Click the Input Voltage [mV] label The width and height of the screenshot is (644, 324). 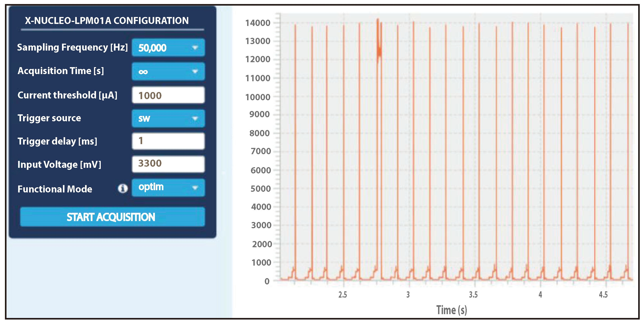click(x=59, y=165)
